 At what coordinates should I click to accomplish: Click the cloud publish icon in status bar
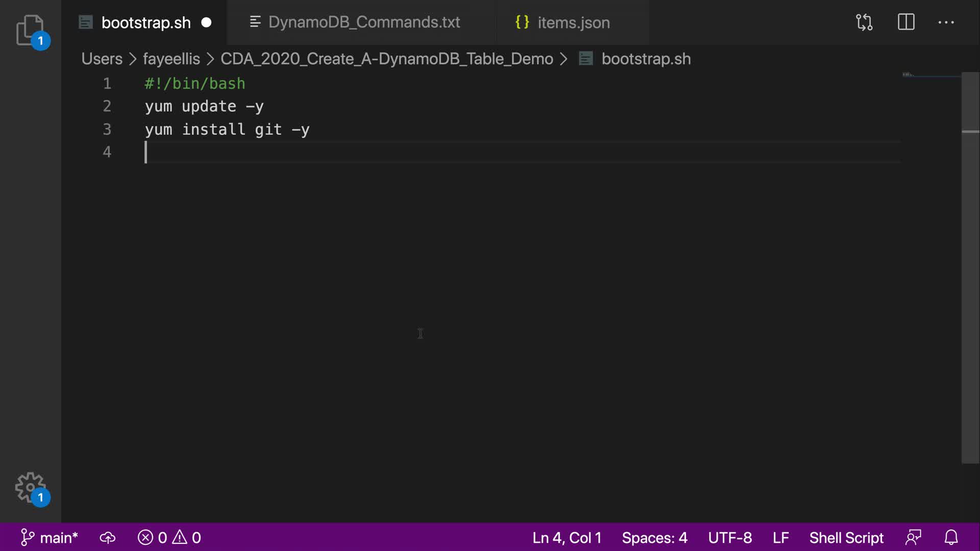[107, 538]
